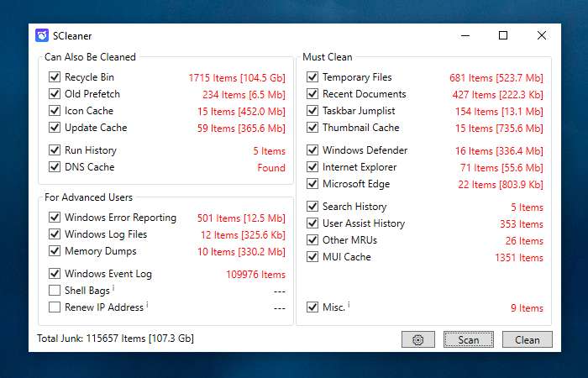Viewport: 588px width, 378px height.
Task: Click the '1715 Items [104.5 Gb]' value
Action: click(x=237, y=78)
